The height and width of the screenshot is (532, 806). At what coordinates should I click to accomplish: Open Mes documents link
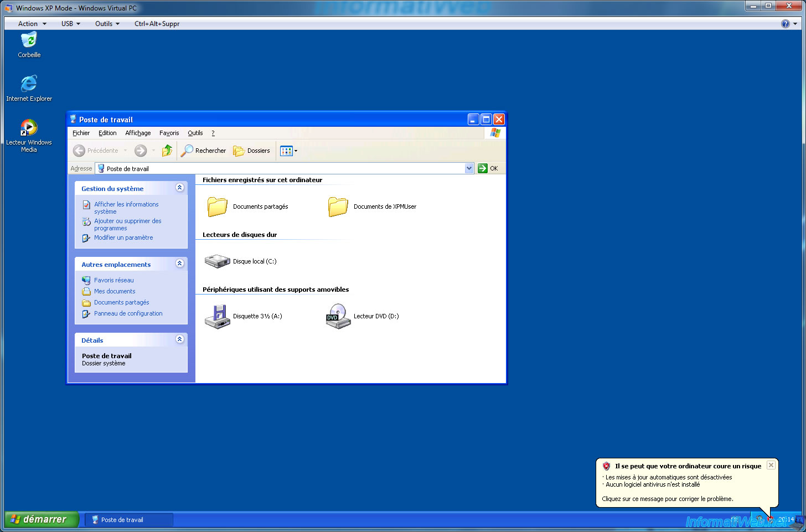point(115,291)
